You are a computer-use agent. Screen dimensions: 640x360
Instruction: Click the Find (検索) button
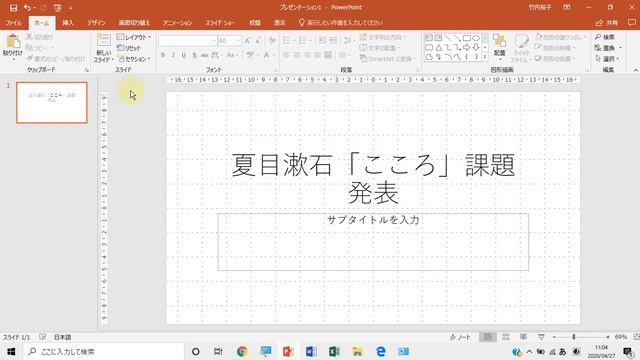[605, 37]
